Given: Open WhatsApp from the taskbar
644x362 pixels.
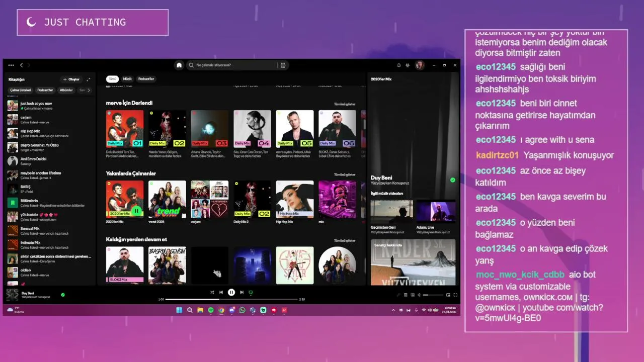Looking at the screenshot, I should pos(243,310).
